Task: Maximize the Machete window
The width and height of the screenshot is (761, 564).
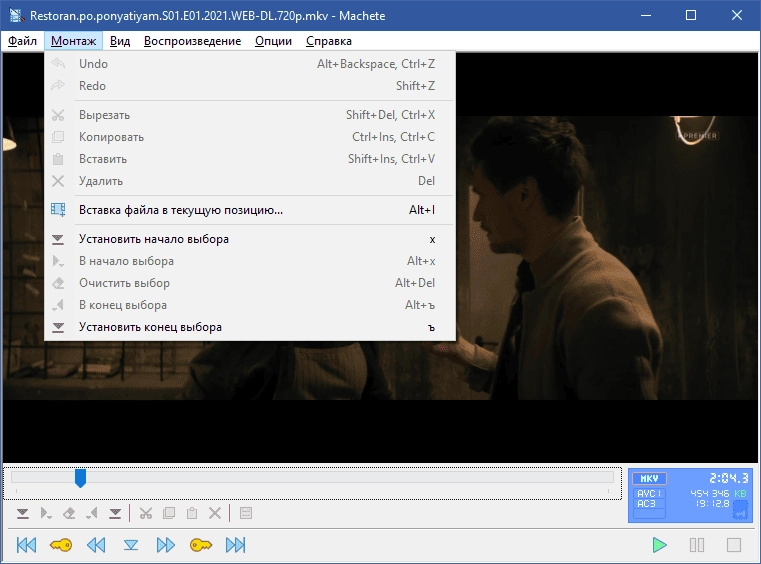Action: pyautogui.click(x=691, y=16)
